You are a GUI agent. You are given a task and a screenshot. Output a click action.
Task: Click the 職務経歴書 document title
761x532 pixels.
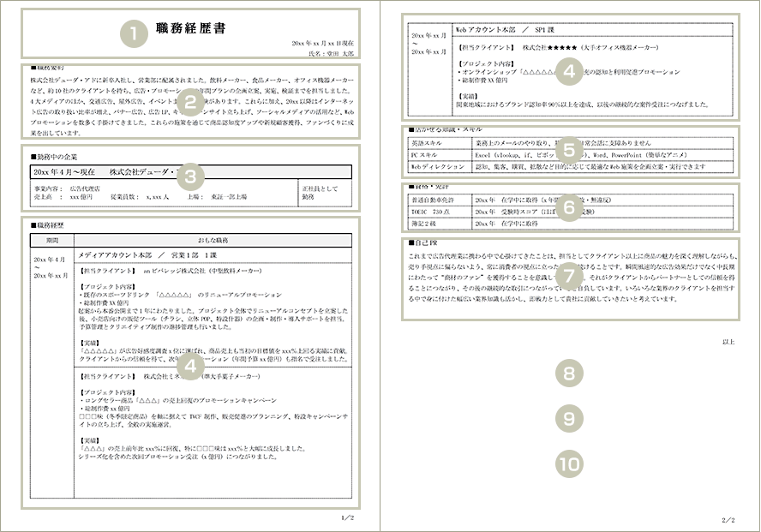pos(191,28)
